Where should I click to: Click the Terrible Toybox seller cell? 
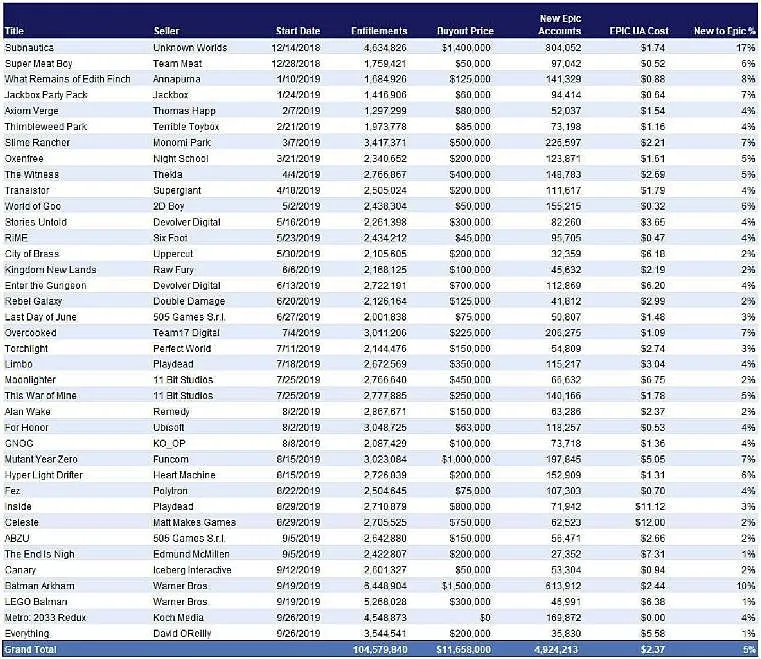point(186,127)
